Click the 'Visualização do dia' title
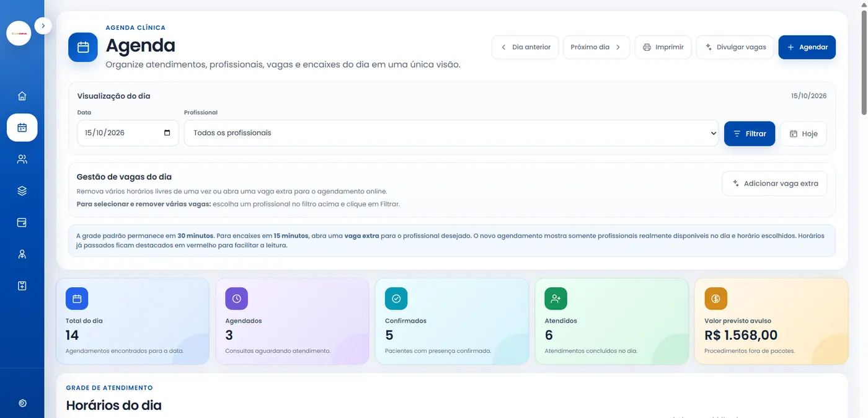868x418 pixels. (x=113, y=96)
